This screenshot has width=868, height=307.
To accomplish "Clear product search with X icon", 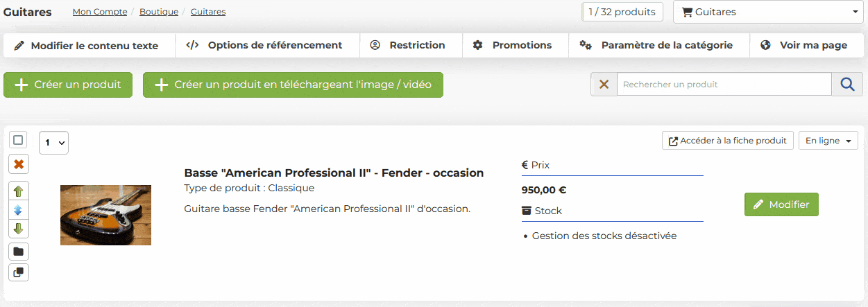I will (604, 85).
